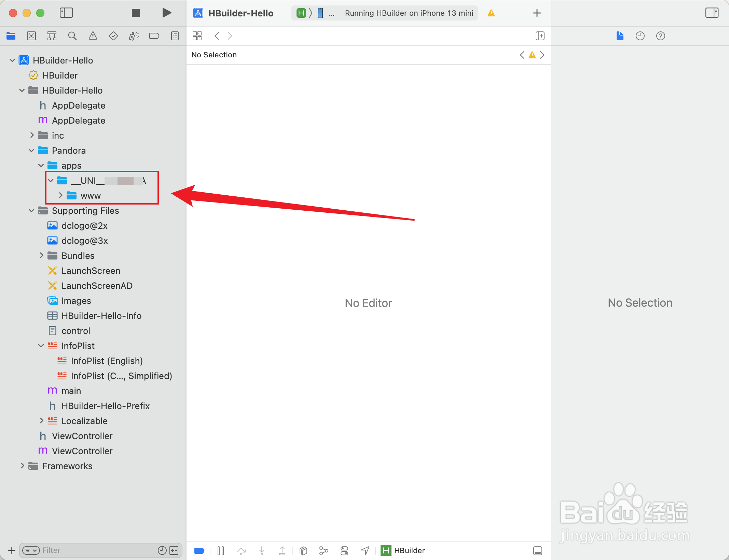Hide the navigator sidebar panel
Viewport: 729px width, 560px height.
66,13
